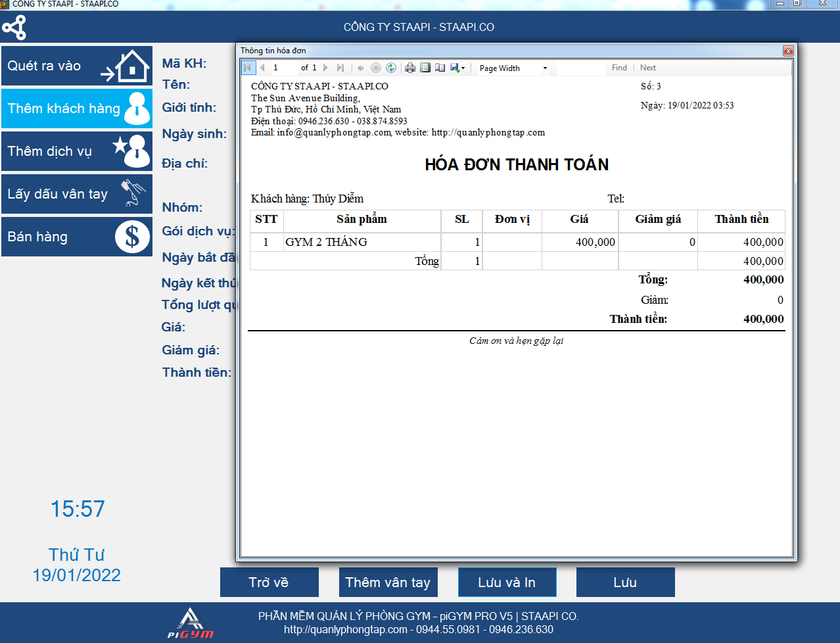Go to last page of invoice
Image resolution: width=840 pixels, height=643 pixels.
click(340, 68)
